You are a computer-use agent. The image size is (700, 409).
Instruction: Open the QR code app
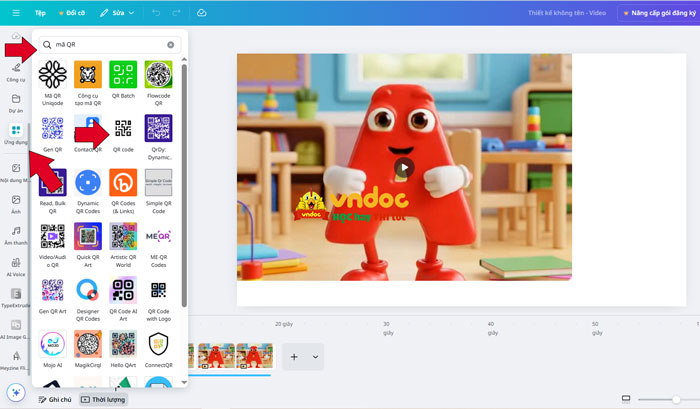tap(123, 129)
